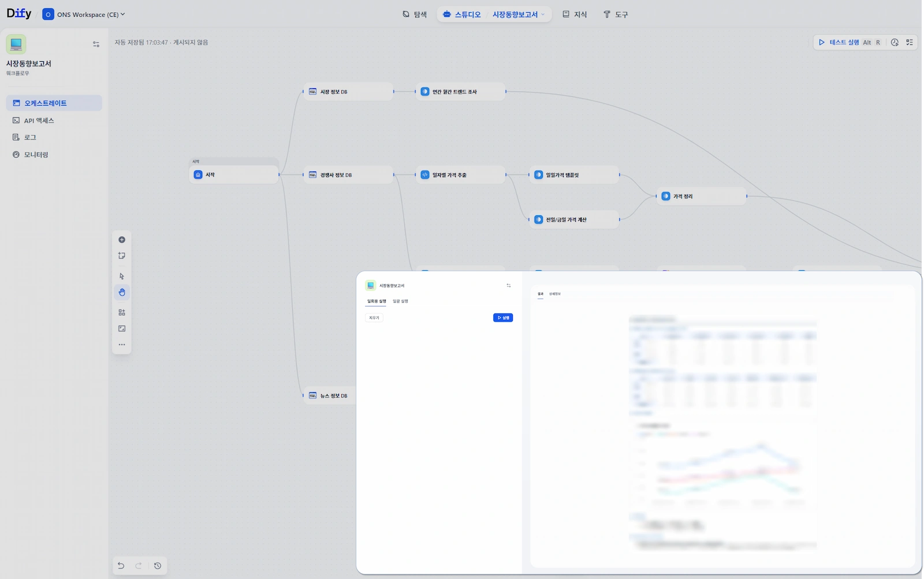Open the 시장동향보고서 app switcher dropdown

click(x=518, y=14)
